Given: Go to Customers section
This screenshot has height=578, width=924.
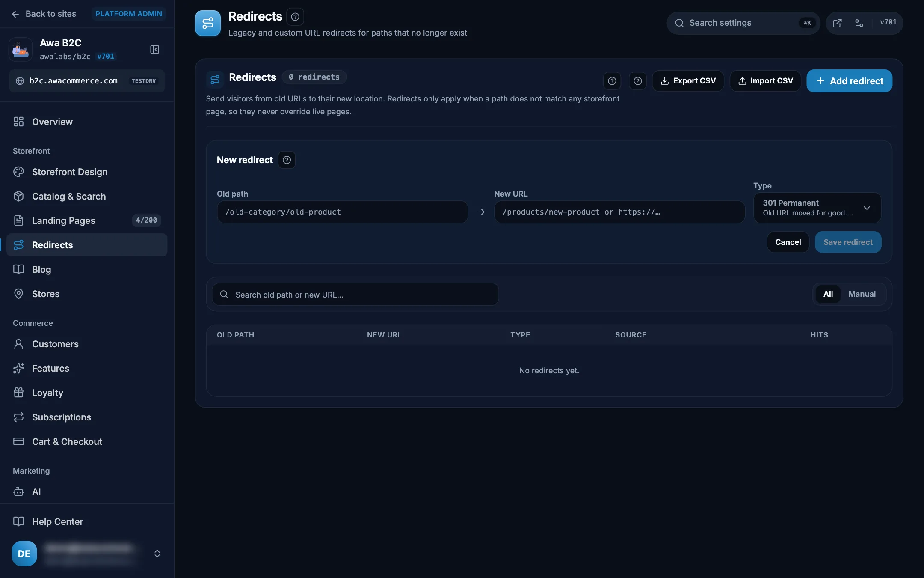Looking at the screenshot, I should (x=87, y=344).
